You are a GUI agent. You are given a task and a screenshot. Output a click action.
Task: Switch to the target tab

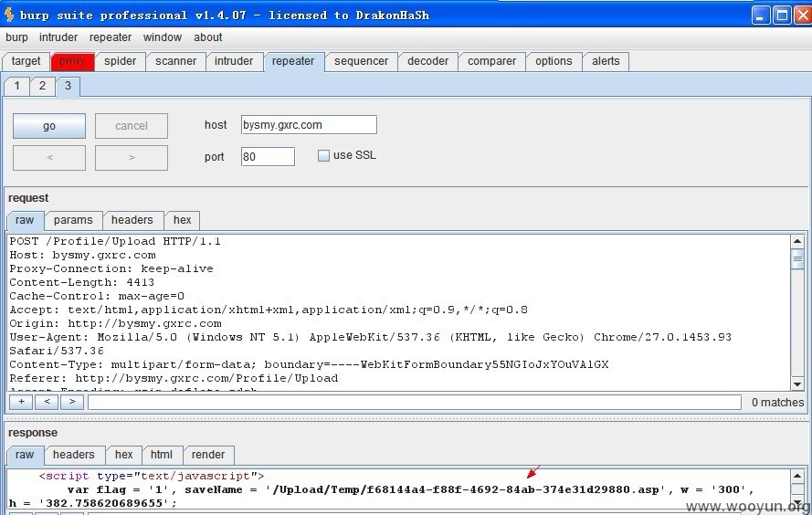point(26,61)
